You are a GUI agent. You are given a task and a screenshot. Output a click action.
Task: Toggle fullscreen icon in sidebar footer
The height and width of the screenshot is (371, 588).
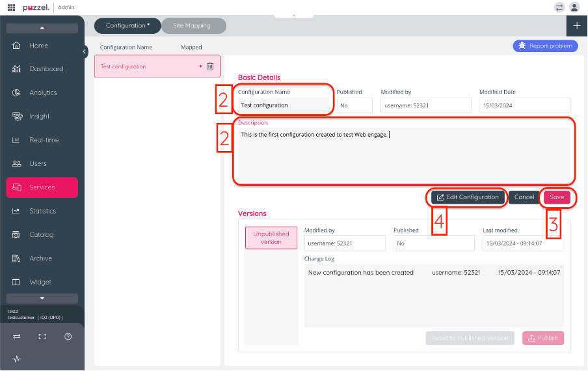click(x=42, y=337)
